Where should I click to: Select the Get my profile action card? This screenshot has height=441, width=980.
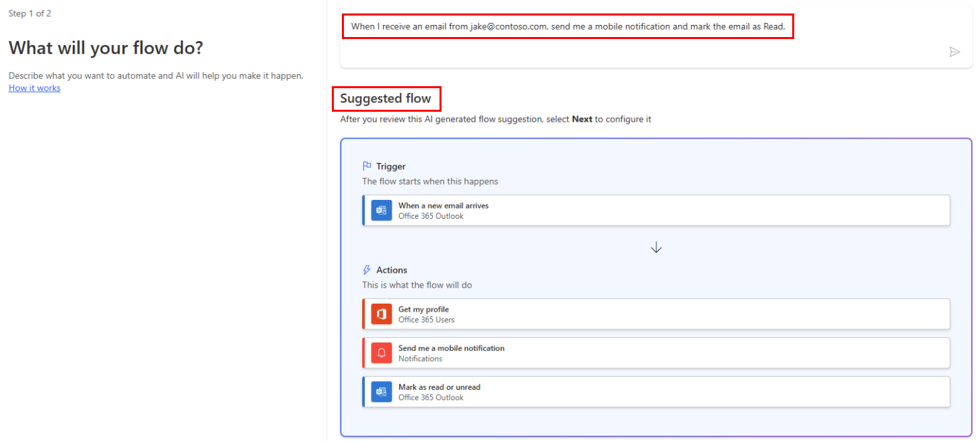coord(656,314)
